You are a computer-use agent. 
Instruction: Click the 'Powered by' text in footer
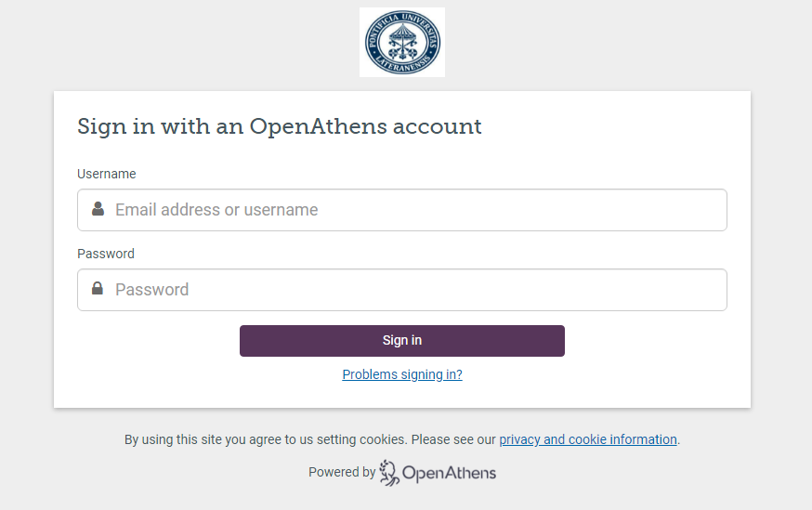pos(342,472)
